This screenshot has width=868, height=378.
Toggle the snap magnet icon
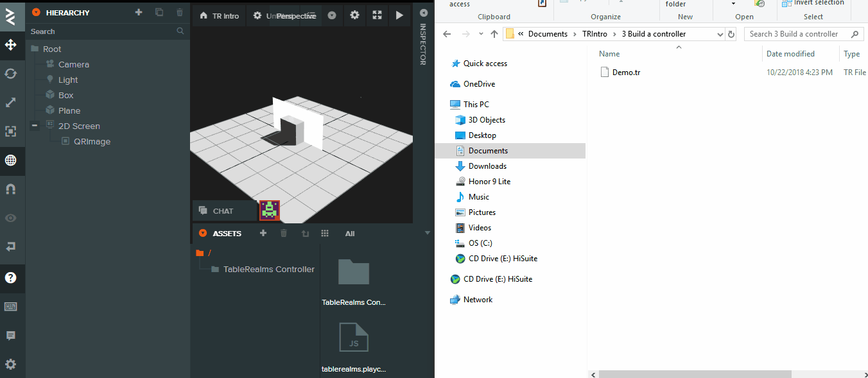click(x=11, y=189)
